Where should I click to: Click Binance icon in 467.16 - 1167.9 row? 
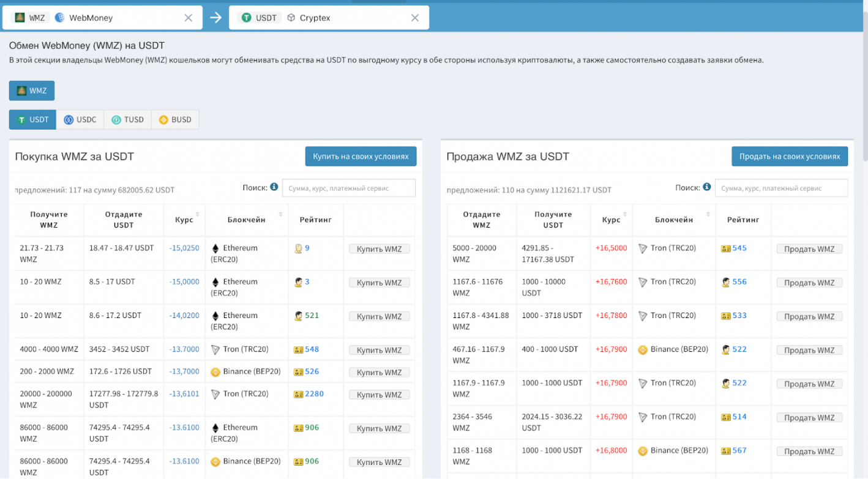643,350
